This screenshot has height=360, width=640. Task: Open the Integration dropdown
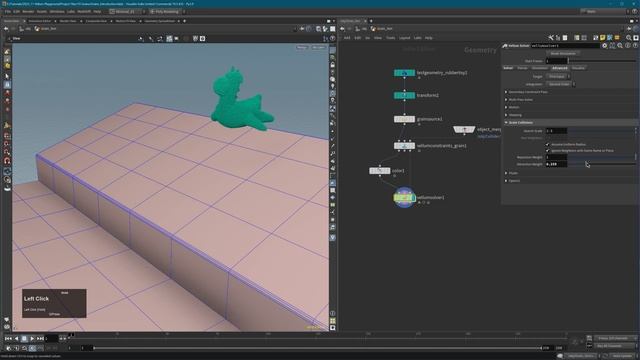coord(560,84)
